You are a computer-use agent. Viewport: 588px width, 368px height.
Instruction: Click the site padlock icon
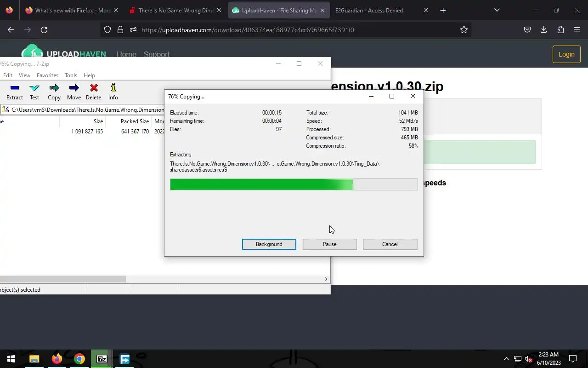pos(120,30)
